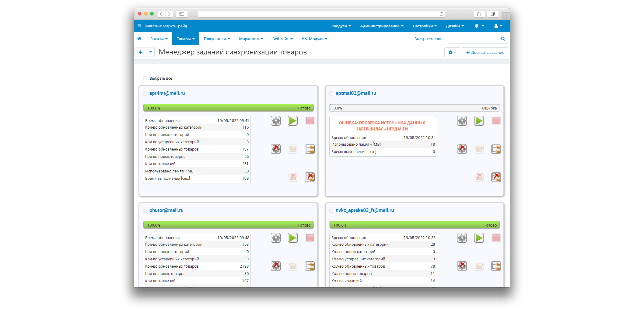Open the Товары menu
644x309 pixels.
pyautogui.click(x=186, y=39)
